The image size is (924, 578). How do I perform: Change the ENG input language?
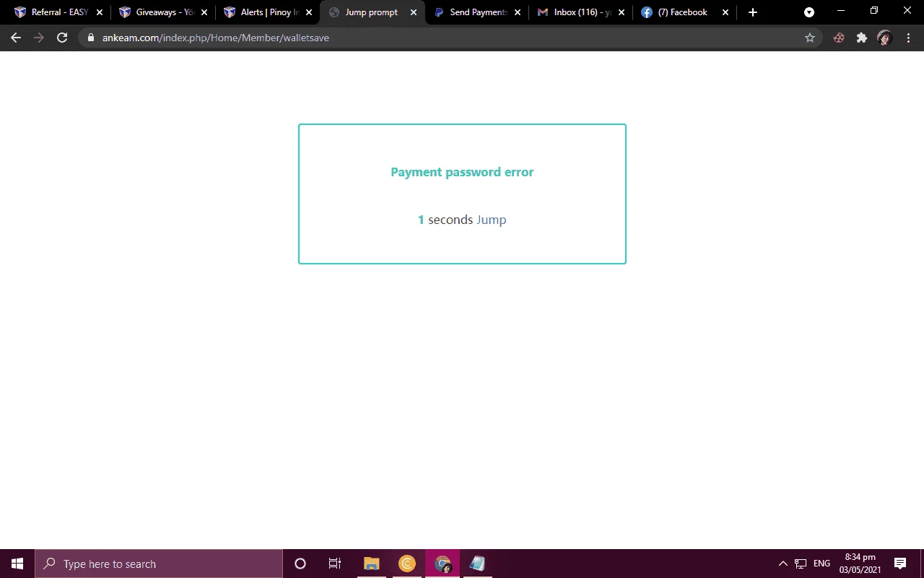tap(821, 564)
